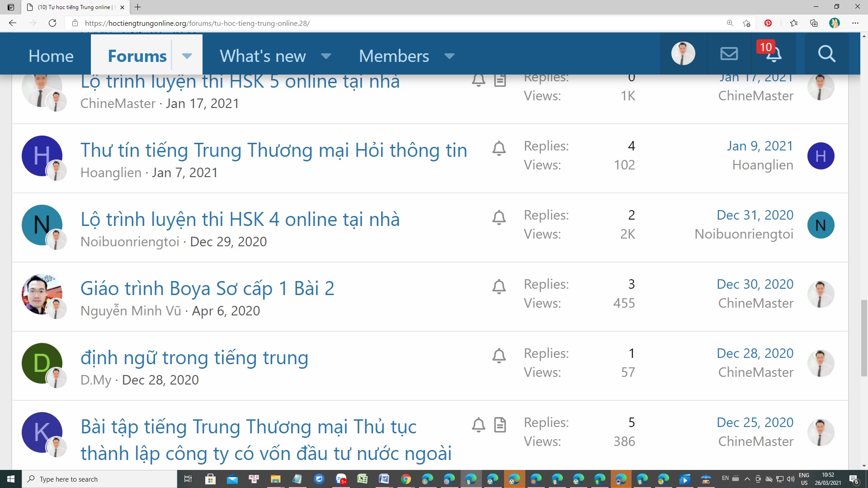Open the Members navigation tab
The image size is (868, 488).
(x=394, y=56)
